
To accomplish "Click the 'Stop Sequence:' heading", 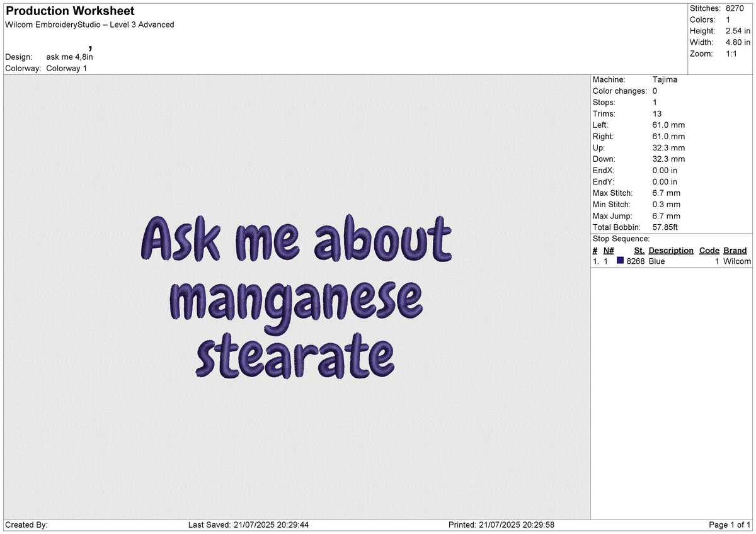I will pos(621,239).
